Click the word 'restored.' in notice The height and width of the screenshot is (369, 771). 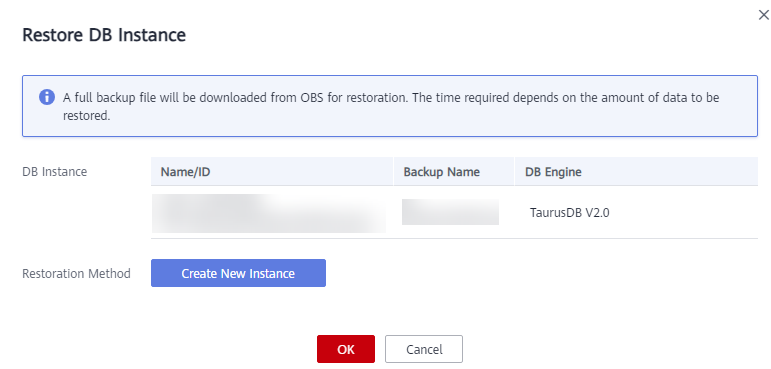[86, 116]
